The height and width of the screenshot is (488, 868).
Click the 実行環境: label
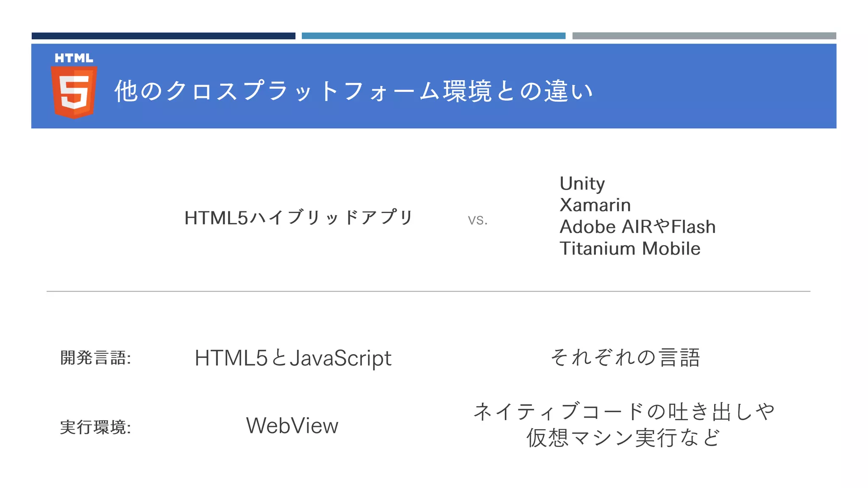[95, 427]
